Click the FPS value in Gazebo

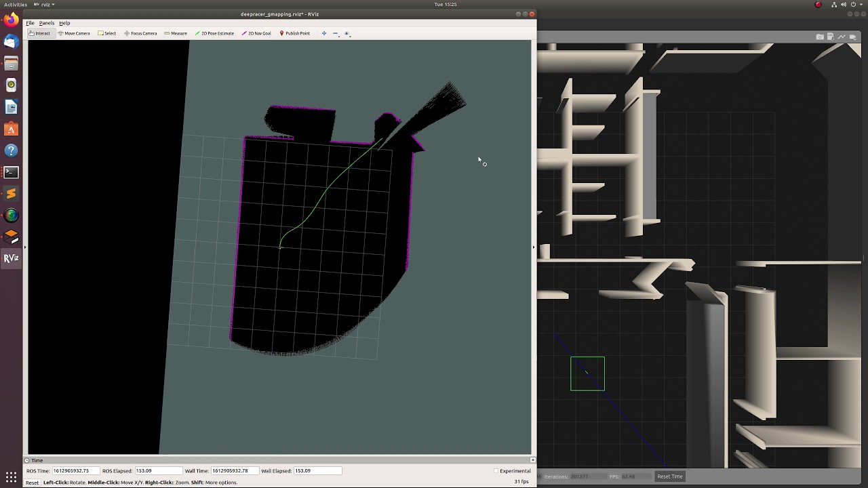637,476
